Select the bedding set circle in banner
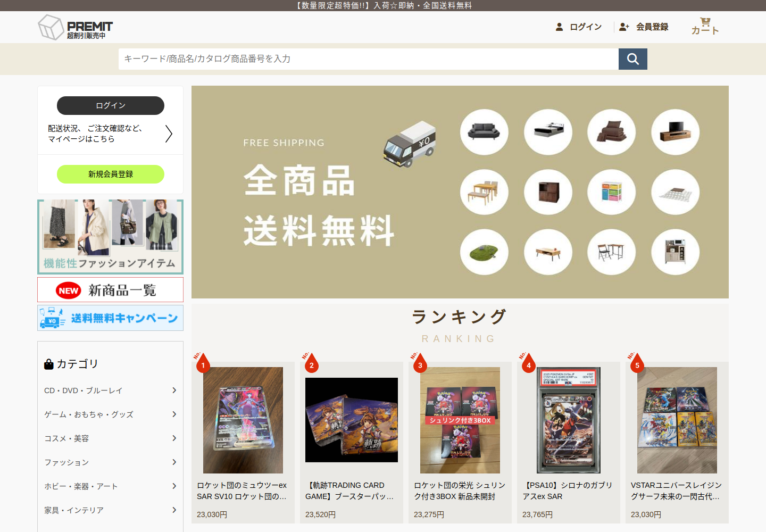Image resolution: width=766 pixels, height=532 pixels. pos(612,132)
